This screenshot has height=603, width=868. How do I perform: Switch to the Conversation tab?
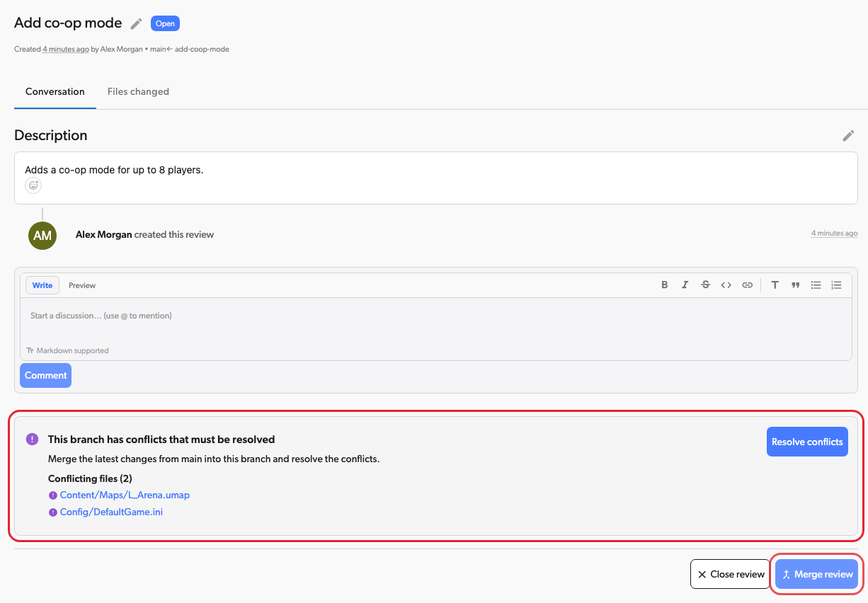55,91
